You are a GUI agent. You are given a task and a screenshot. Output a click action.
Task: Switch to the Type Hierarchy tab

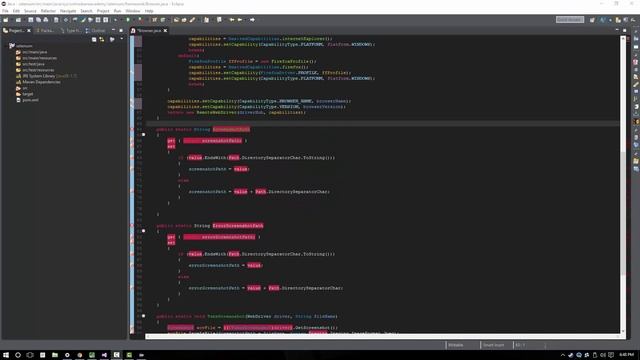(x=70, y=31)
